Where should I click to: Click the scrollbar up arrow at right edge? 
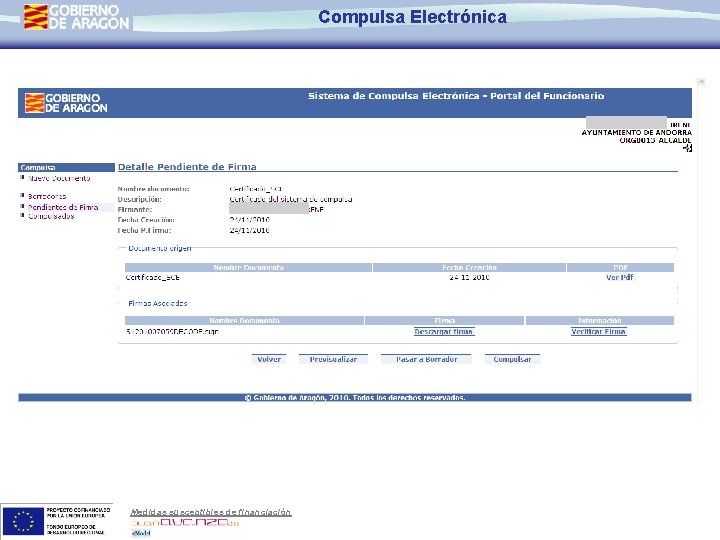[701, 82]
